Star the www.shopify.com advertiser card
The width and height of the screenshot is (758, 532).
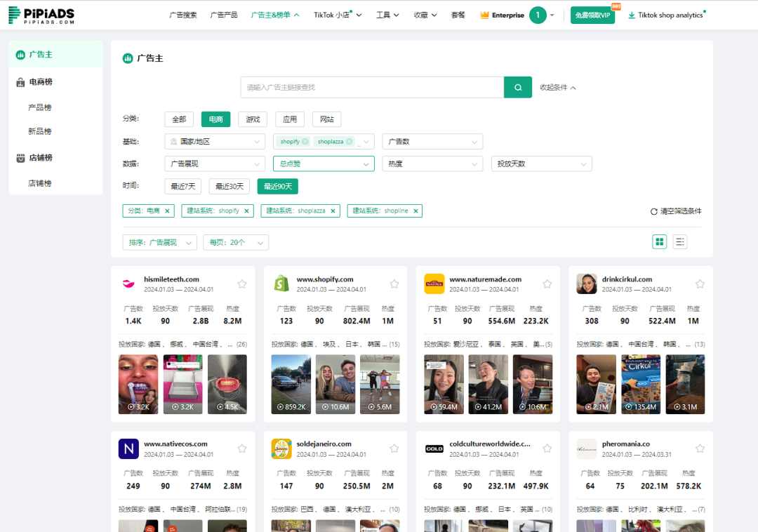[x=394, y=284]
